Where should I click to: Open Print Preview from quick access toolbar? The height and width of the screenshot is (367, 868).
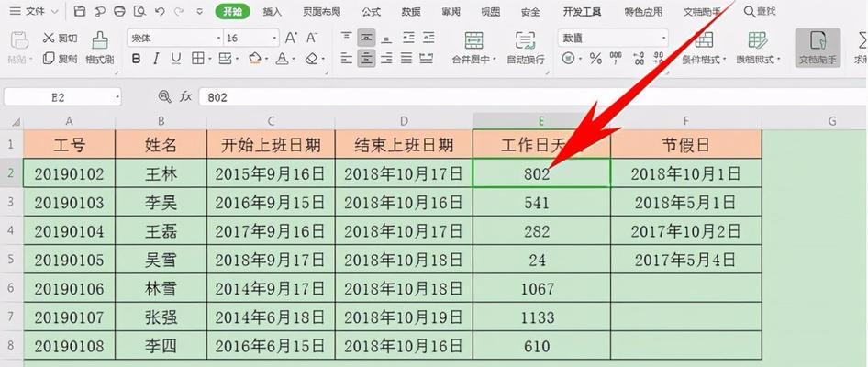point(139,11)
